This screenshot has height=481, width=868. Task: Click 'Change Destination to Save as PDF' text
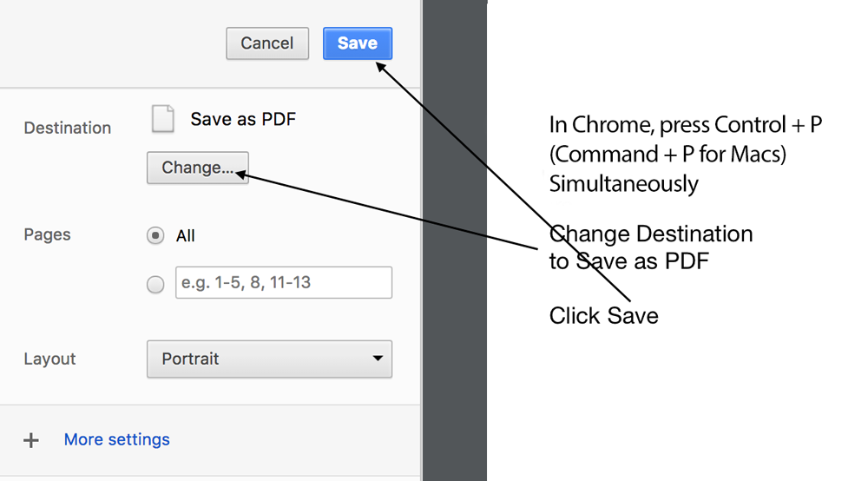coord(651,247)
